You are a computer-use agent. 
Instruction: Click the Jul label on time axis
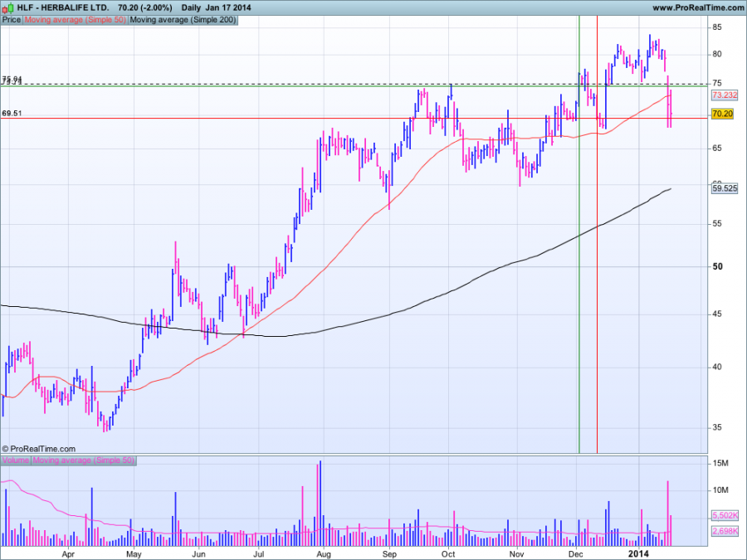(259, 554)
